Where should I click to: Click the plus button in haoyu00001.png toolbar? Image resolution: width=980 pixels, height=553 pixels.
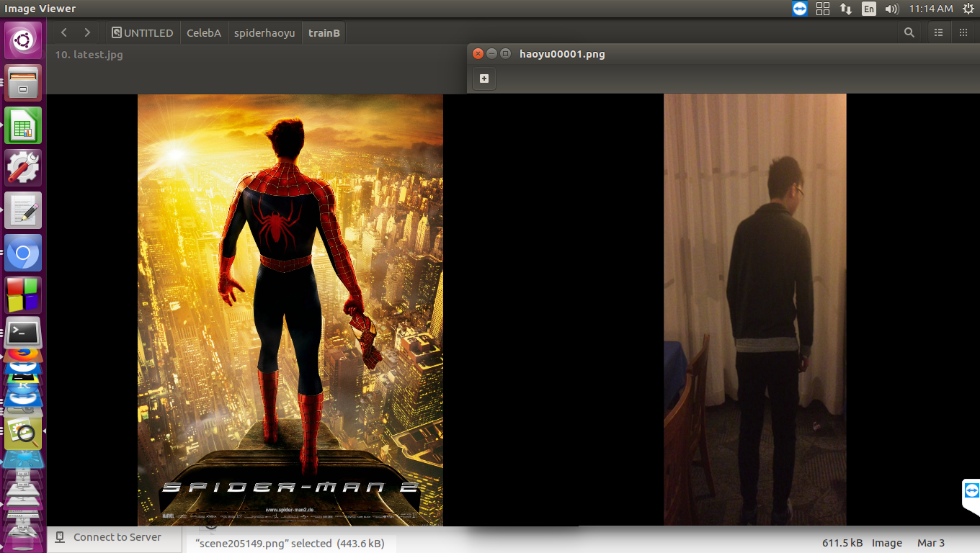484,78
